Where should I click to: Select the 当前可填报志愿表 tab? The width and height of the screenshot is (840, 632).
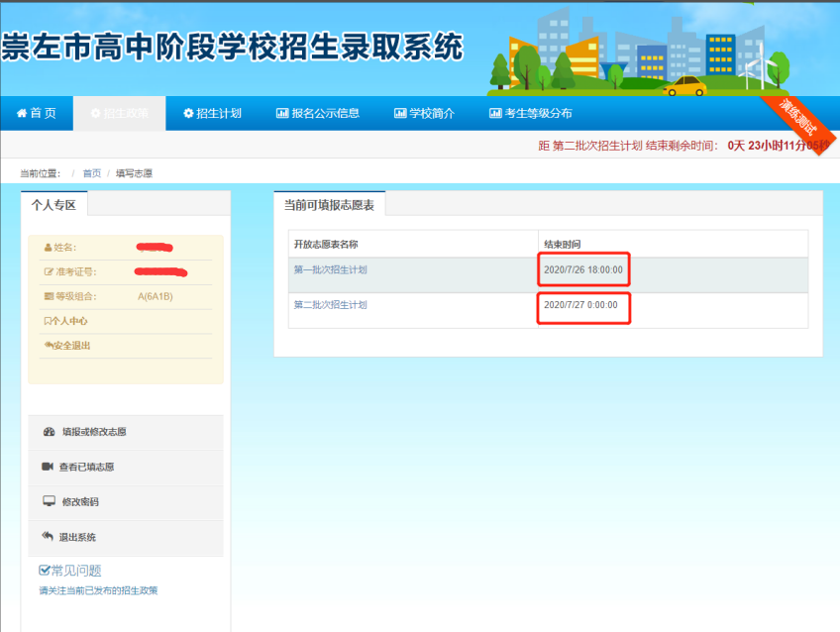point(329,205)
